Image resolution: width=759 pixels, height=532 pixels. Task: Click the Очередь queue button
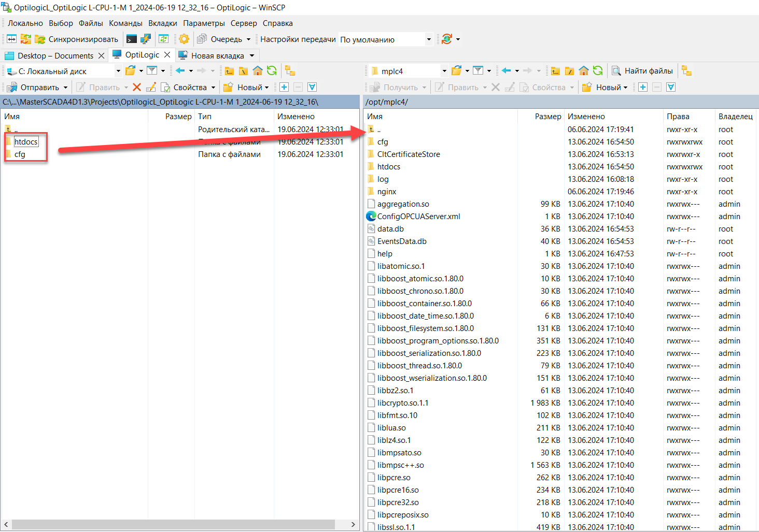tap(220, 39)
